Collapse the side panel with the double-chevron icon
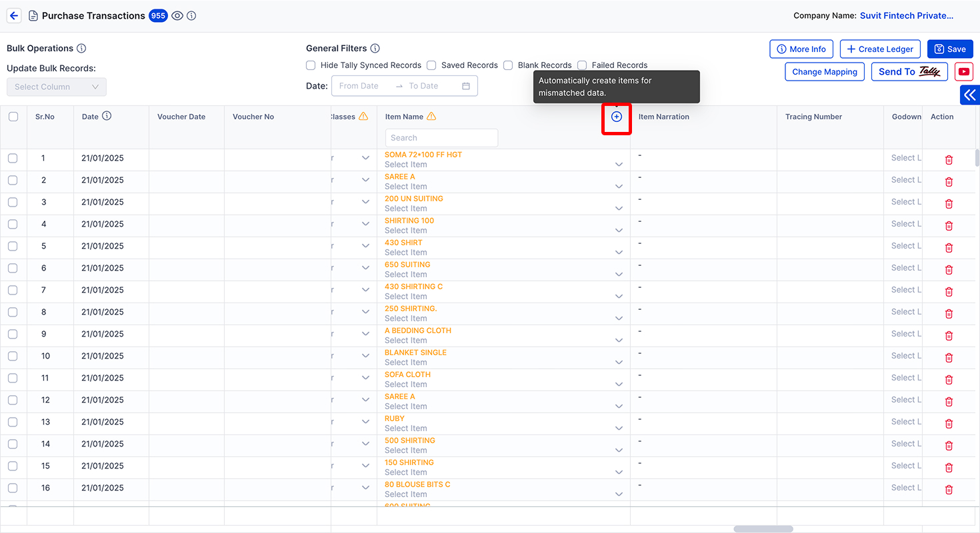The width and height of the screenshot is (980, 533). pos(970,95)
